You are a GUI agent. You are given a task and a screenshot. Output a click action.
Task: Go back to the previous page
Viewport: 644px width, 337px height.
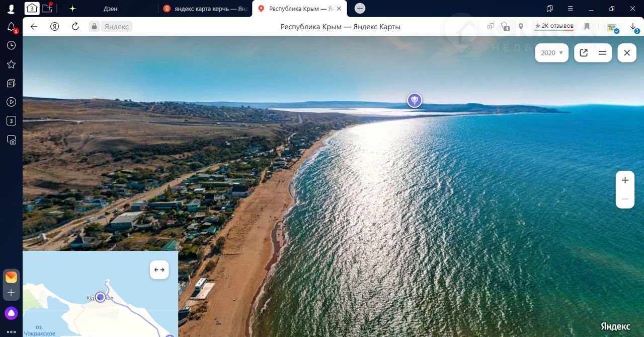click(34, 27)
